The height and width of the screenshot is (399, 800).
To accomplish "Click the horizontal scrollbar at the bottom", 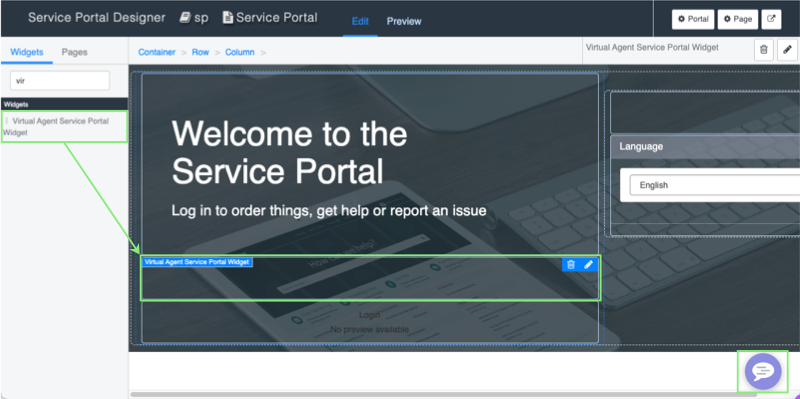I will tap(443, 394).
